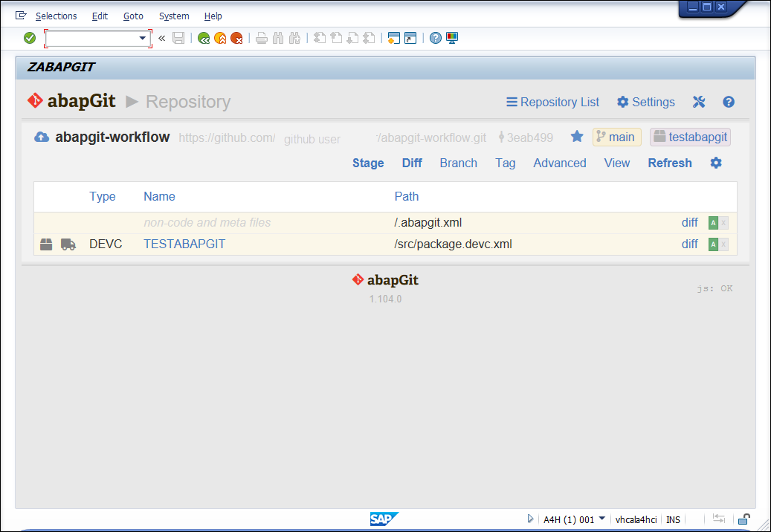Screen dimensions: 771x532
Task: Click the green Enter checkmark icon
Action: (30, 38)
